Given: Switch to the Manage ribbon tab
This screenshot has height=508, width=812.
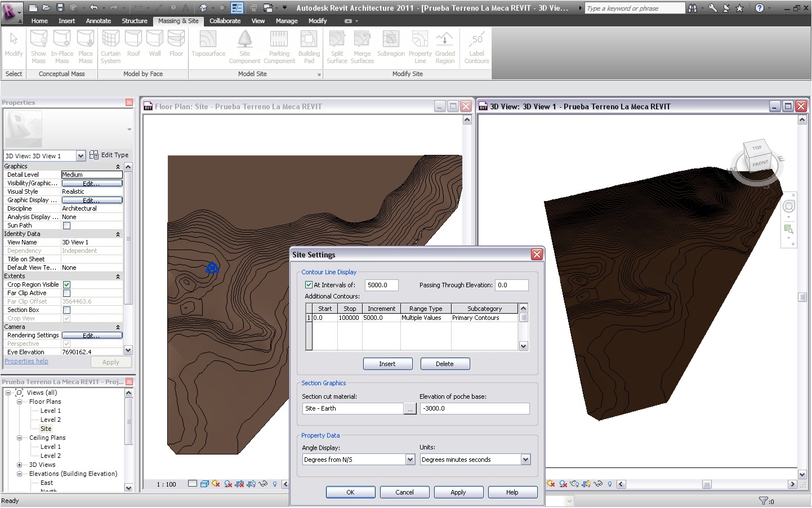Looking at the screenshot, I should (287, 21).
